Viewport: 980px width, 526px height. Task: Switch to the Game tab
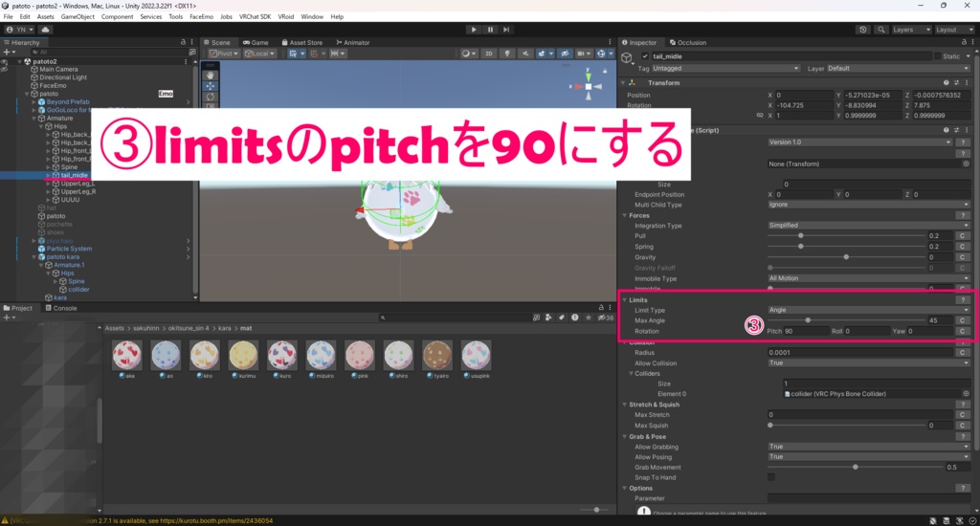pyautogui.click(x=256, y=42)
